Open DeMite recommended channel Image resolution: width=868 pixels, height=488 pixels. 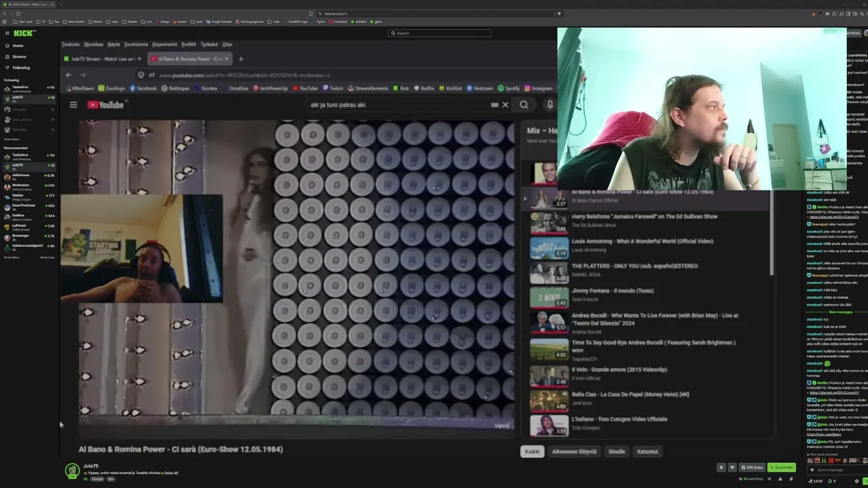coord(29,217)
